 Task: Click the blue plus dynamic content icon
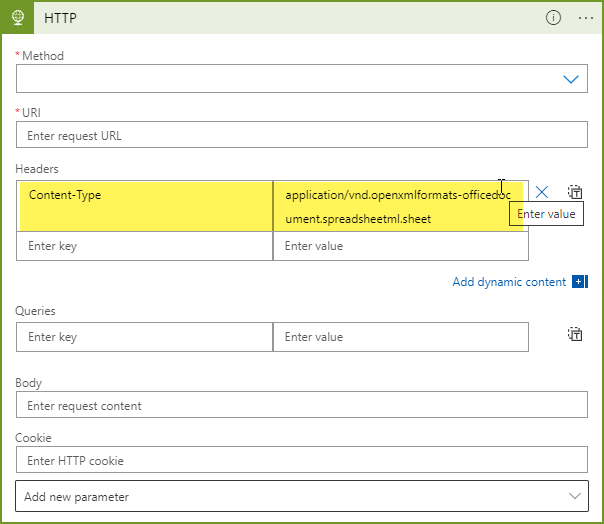(579, 282)
